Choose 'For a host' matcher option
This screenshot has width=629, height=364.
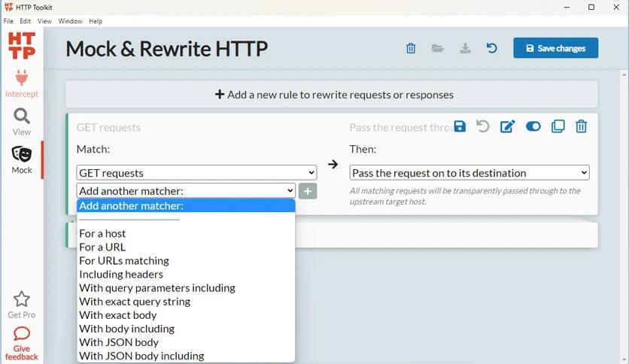pyautogui.click(x=102, y=233)
